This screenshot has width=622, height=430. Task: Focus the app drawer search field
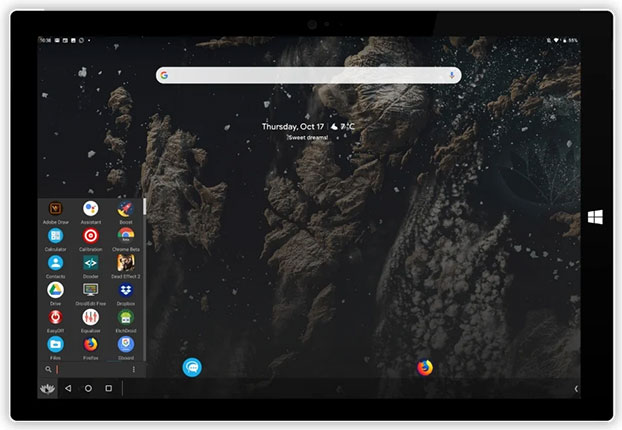click(x=92, y=369)
